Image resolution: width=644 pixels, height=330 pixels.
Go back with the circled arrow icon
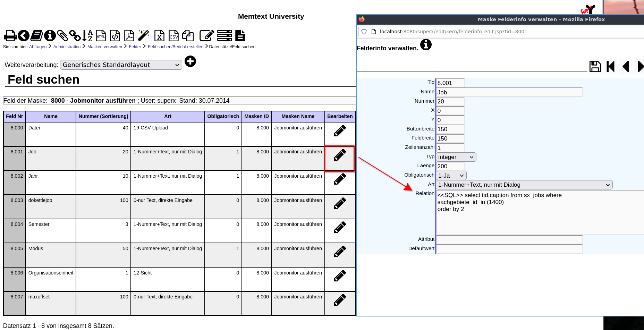click(x=24, y=36)
